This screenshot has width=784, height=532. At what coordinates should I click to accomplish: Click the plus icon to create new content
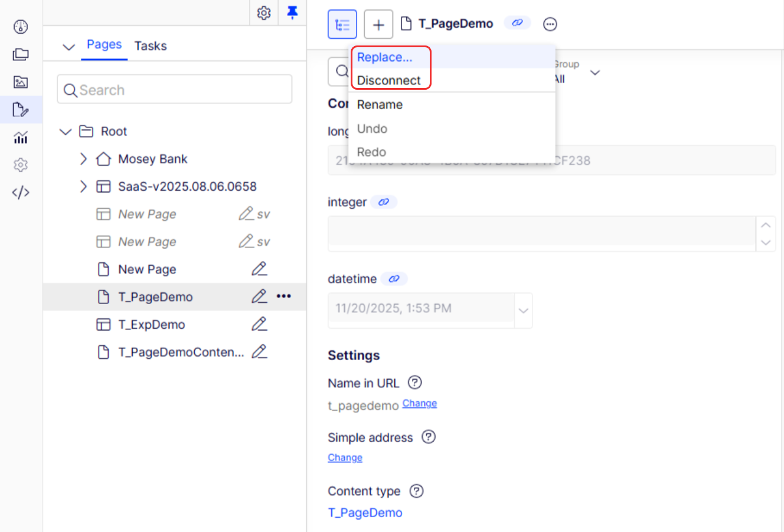(x=378, y=24)
